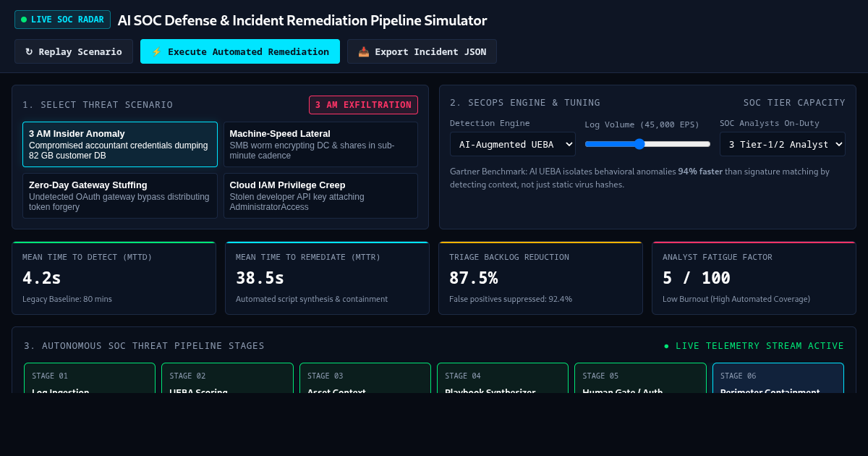Select the STAGE 01 pipeline card

[x=90, y=378]
